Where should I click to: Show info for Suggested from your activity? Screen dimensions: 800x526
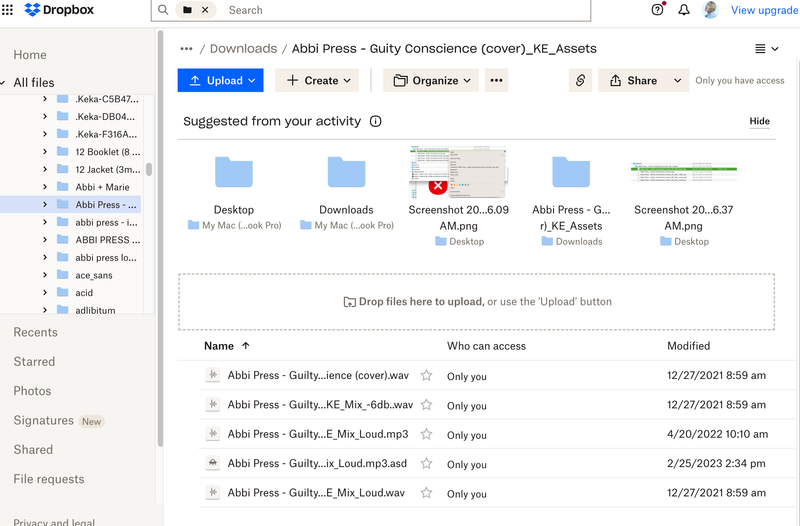point(376,121)
